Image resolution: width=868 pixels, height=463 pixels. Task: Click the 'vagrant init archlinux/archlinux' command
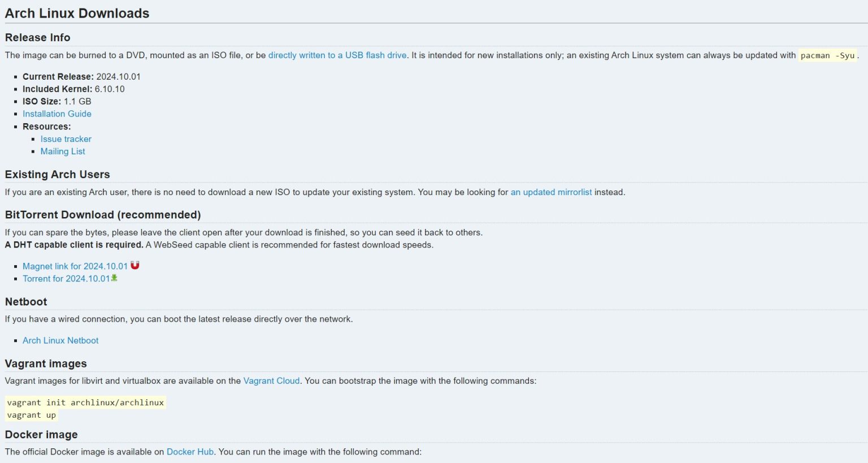pyautogui.click(x=85, y=403)
